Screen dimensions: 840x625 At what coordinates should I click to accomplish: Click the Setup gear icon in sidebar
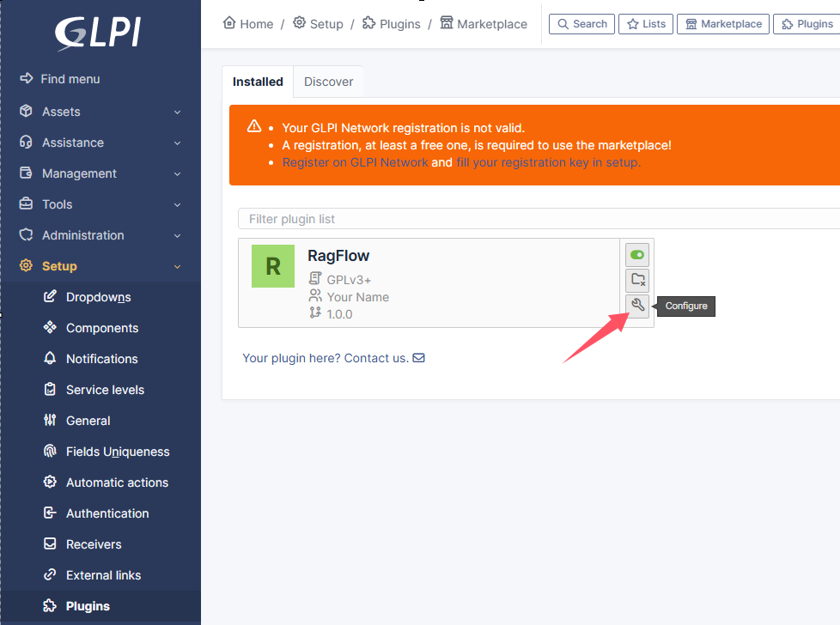26,265
